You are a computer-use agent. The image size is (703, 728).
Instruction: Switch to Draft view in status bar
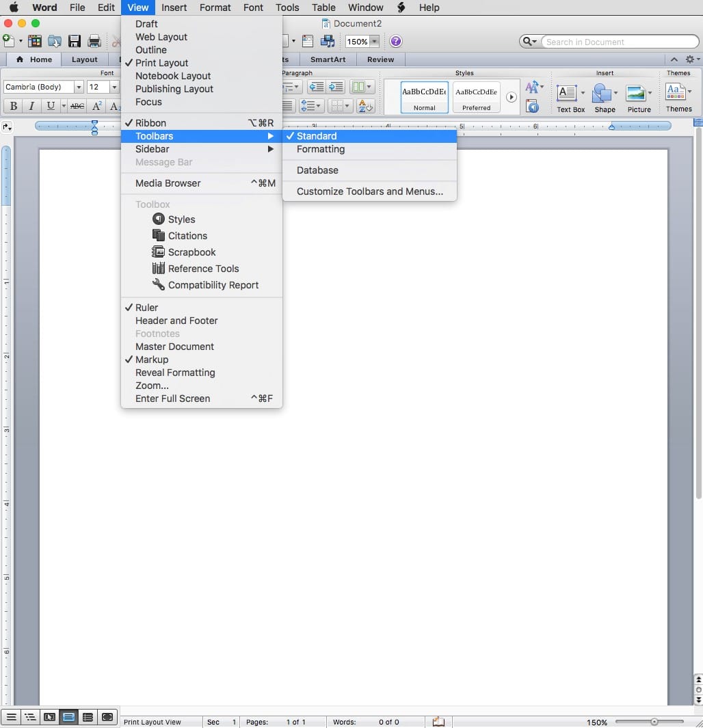[x=12, y=717]
